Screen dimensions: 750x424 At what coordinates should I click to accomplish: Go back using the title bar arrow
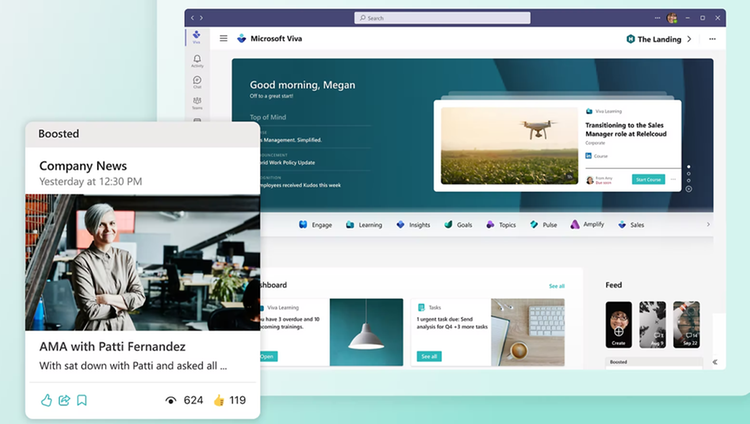pyautogui.click(x=193, y=18)
